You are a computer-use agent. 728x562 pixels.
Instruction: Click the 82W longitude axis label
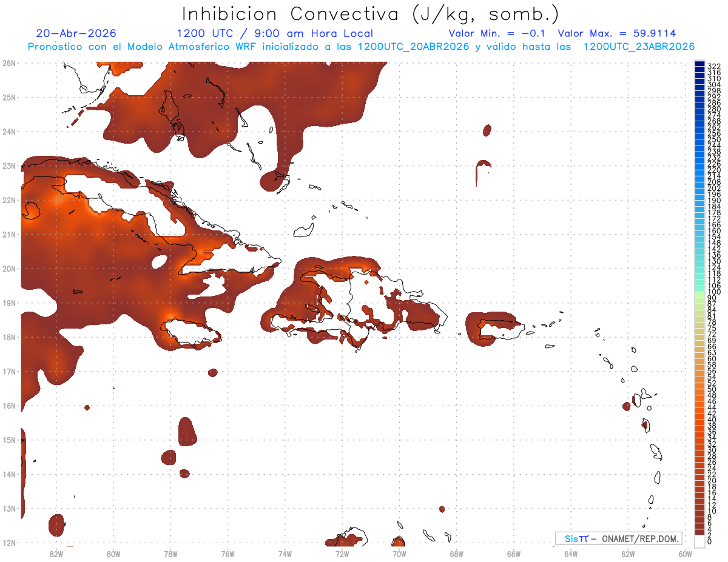56,553
